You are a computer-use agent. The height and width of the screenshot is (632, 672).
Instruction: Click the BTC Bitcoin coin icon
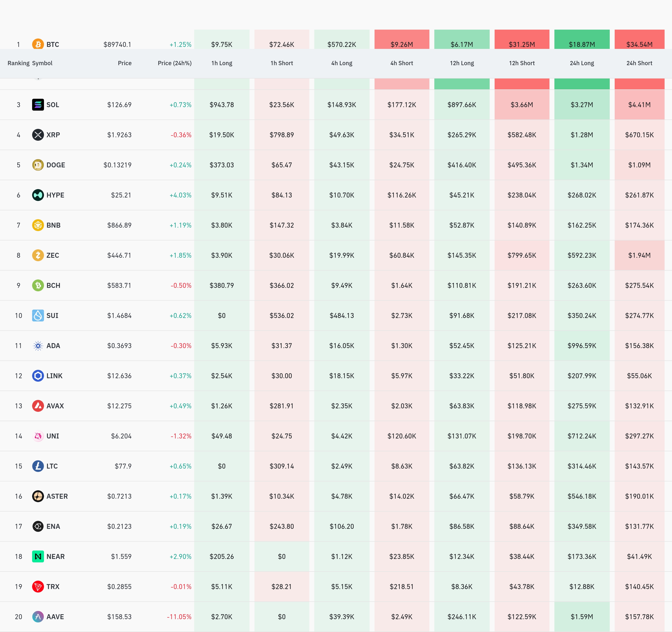click(38, 44)
